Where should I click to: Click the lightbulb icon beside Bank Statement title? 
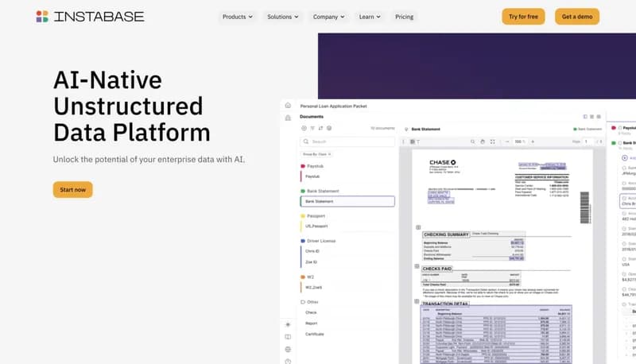click(x=406, y=130)
